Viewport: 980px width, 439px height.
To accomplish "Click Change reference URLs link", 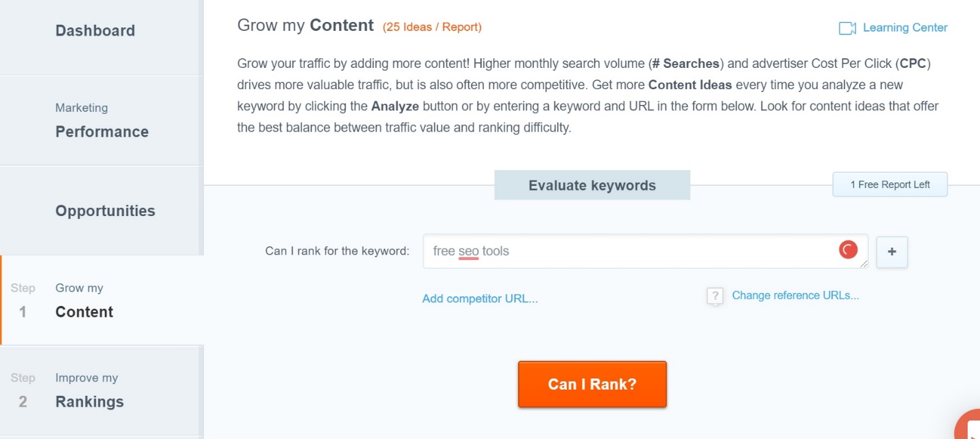I will (x=795, y=296).
